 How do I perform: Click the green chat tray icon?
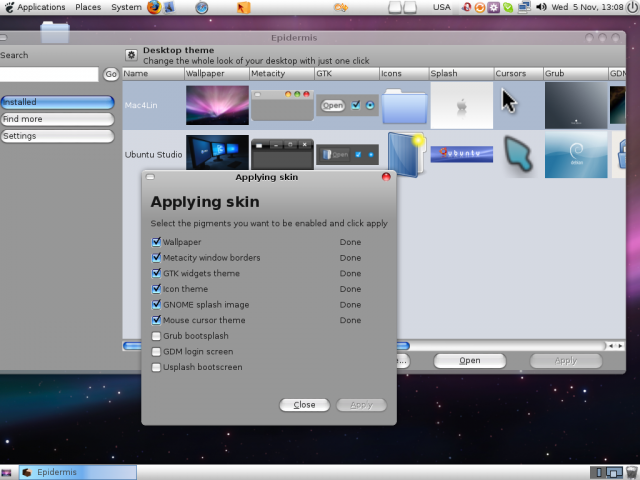pyautogui.click(x=508, y=7)
